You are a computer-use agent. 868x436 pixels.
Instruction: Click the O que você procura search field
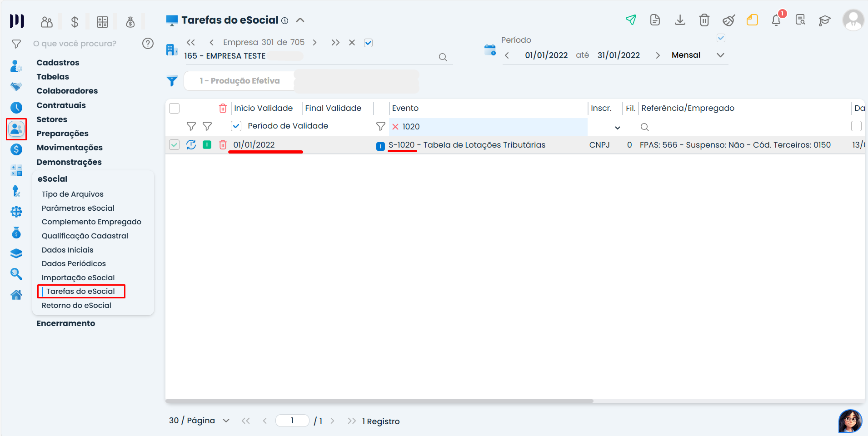75,44
